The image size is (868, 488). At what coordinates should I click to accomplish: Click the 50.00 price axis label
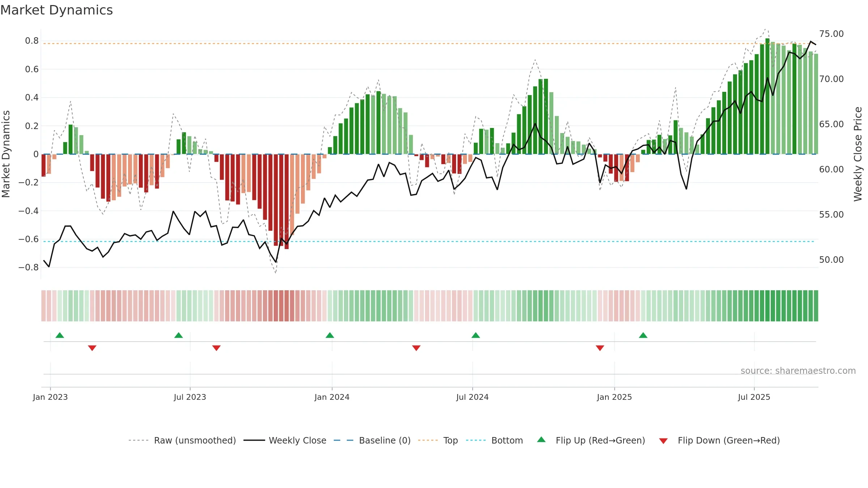(831, 260)
